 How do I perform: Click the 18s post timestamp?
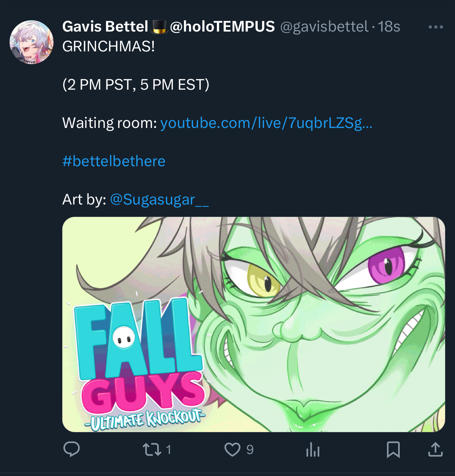pos(389,27)
